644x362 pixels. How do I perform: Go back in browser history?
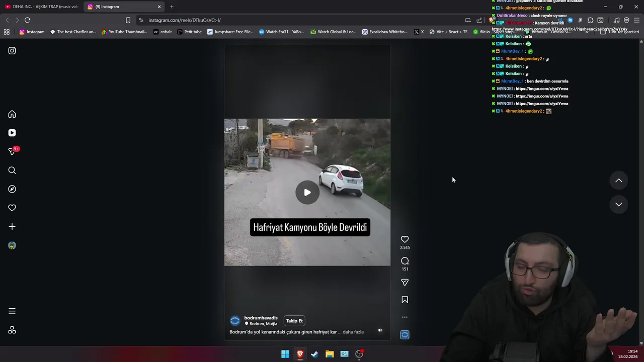(7, 20)
